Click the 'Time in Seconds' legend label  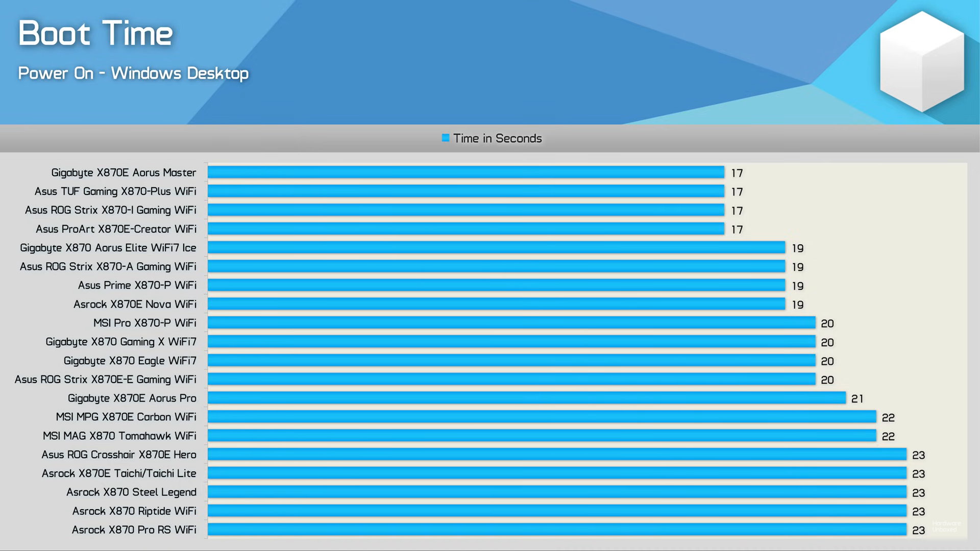coord(498,138)
